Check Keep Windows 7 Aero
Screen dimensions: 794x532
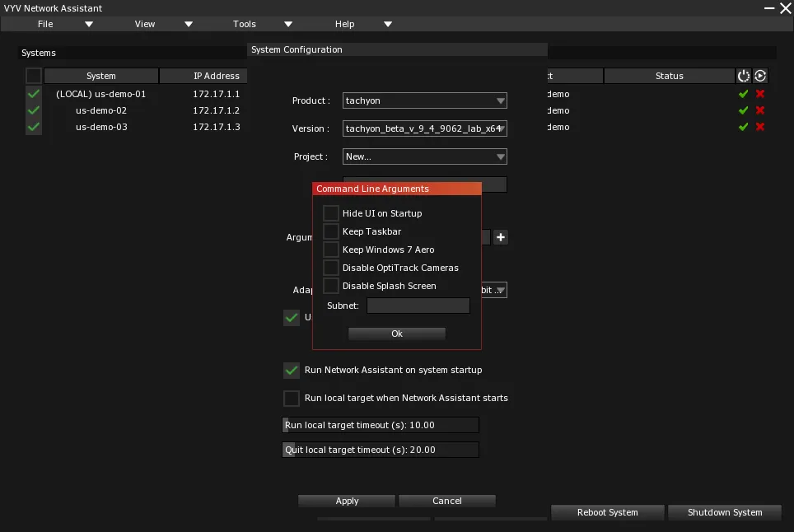(x=330, y=250)
